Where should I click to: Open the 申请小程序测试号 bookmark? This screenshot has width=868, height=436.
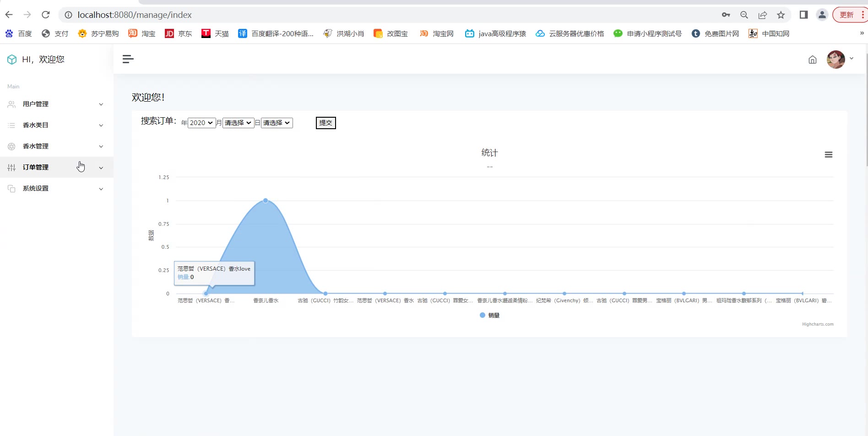(648, 33)
